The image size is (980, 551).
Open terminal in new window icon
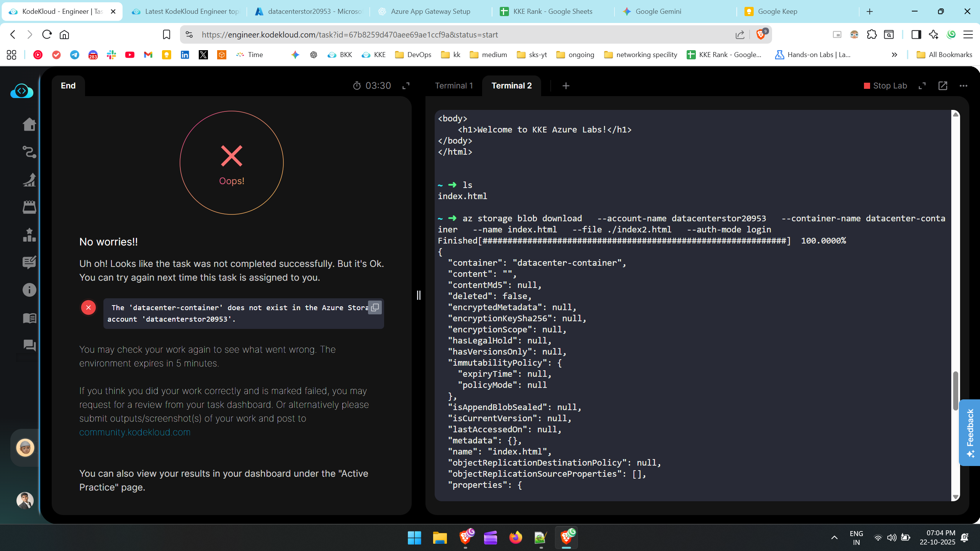click(943, 86)
